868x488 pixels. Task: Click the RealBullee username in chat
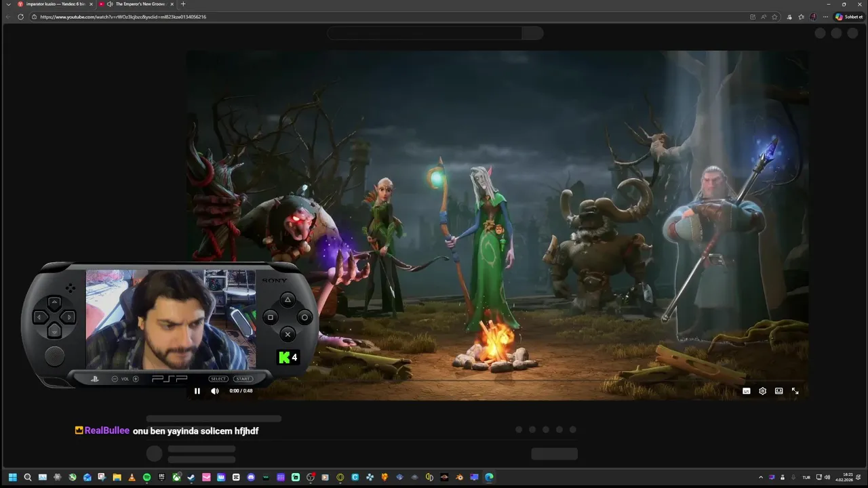[107, 430]
